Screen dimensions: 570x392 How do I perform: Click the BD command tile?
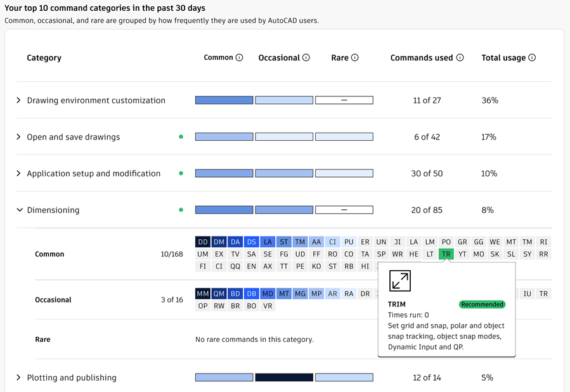point(235,294)
